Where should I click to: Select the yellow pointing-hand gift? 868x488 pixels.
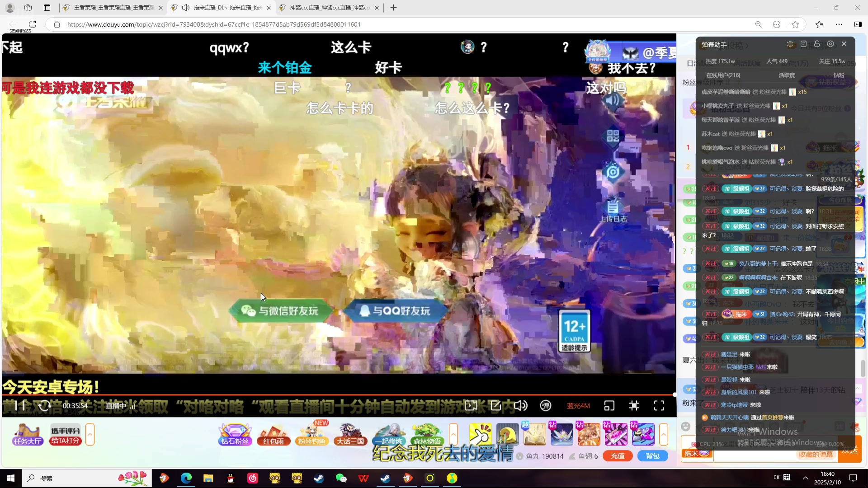481,434
